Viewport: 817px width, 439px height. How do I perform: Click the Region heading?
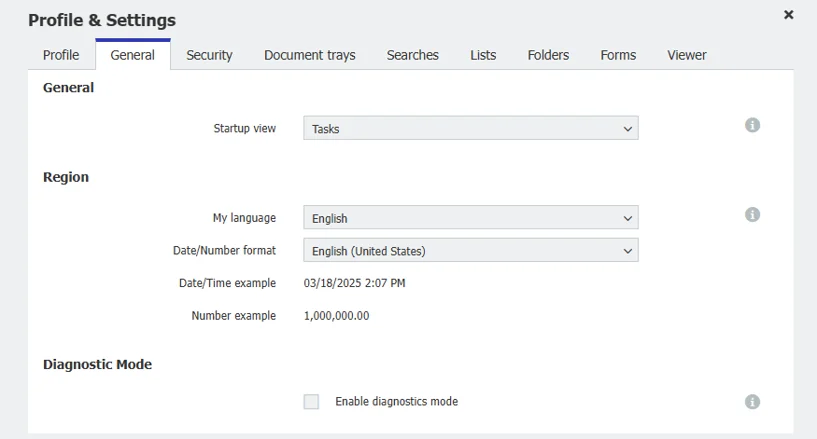pos(66,177)
